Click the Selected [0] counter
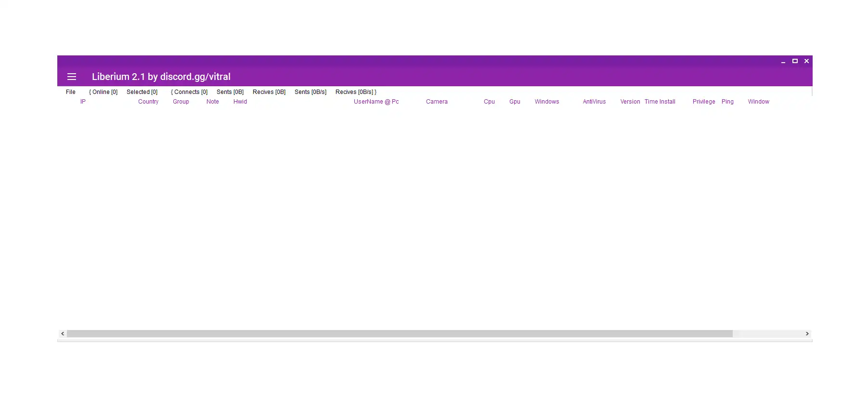Screen dimensions: 868x410 pos(142,92)
